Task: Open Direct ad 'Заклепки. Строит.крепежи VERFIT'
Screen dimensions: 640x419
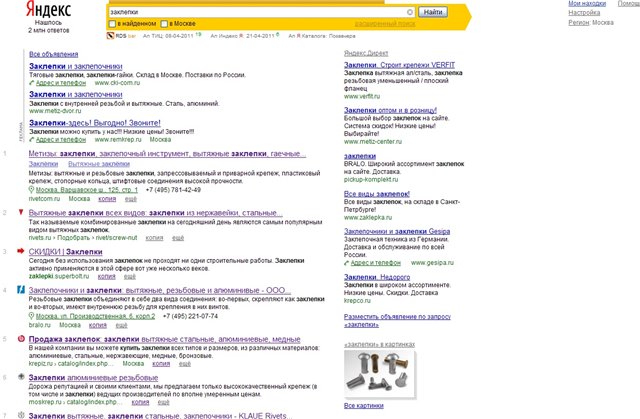Action: pos(399,65)
